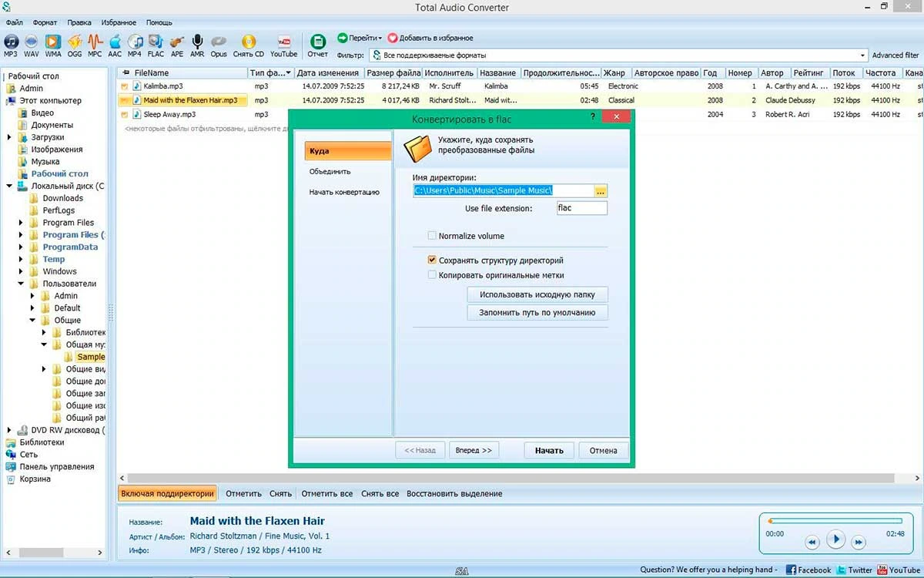This screenshot has height=578, width=924.
Task: Open the Формат menu
Action: (x=45, y=22)
